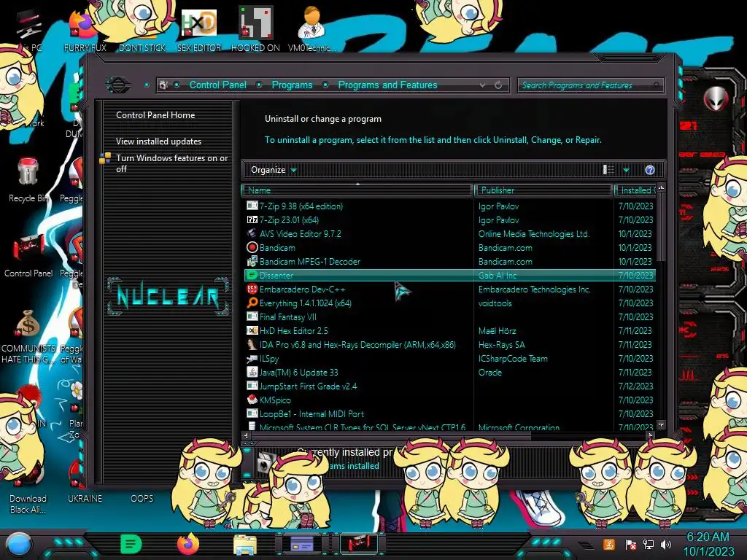Refresh the Programs and Features address bar
Viewport: 747px width, 560px height.
pyautogui.click(x=498, y=85)
